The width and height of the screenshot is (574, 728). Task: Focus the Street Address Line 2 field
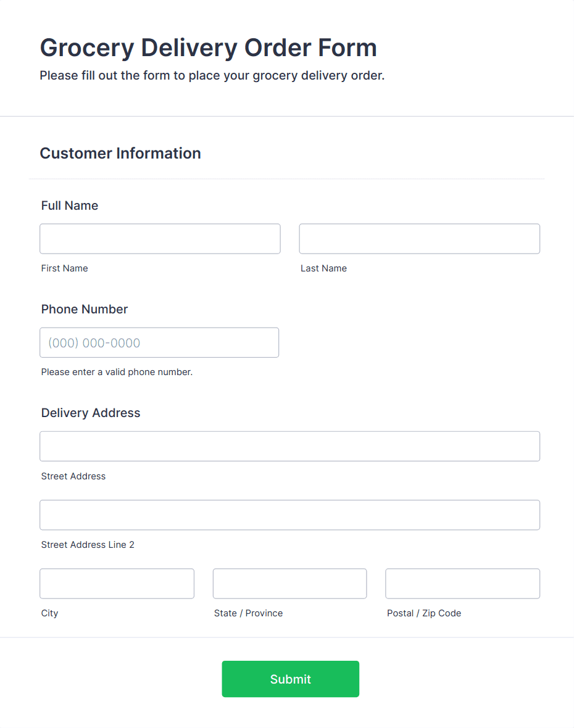click(x=289, y=515)
